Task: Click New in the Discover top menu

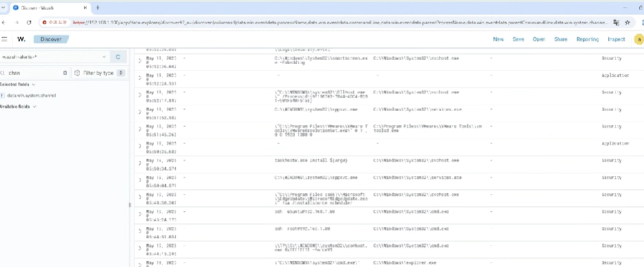Action: pos(498,39)
